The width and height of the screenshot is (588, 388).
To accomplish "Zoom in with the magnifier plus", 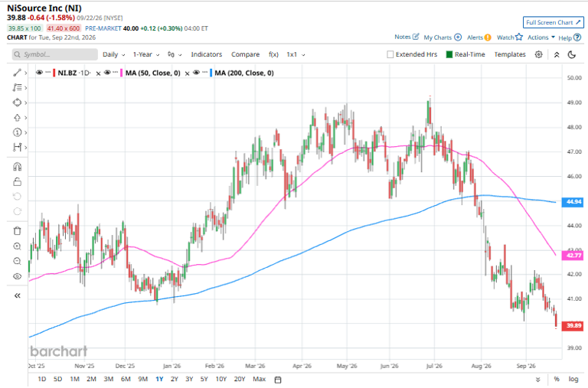I will (18, 246).
